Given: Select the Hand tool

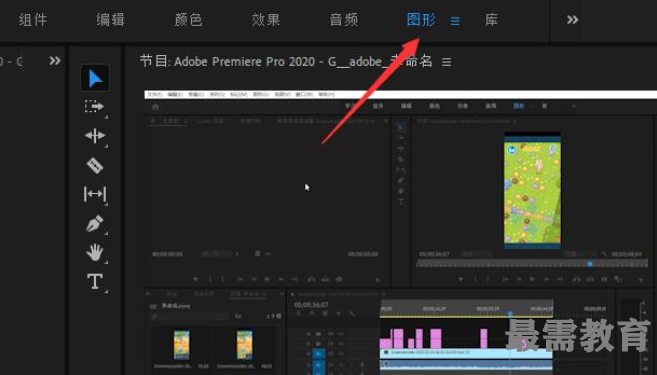Looking at the screenshot, I should [x=95, y=253].
